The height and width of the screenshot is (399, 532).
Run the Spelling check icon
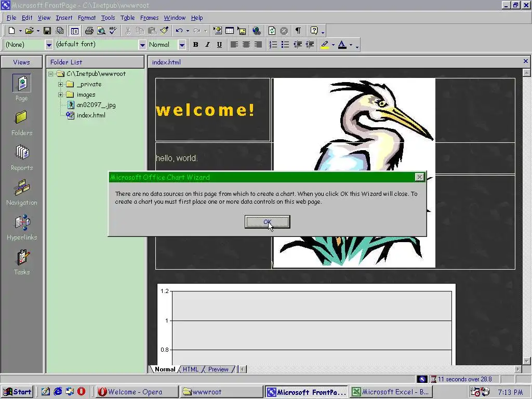[113, 31]
